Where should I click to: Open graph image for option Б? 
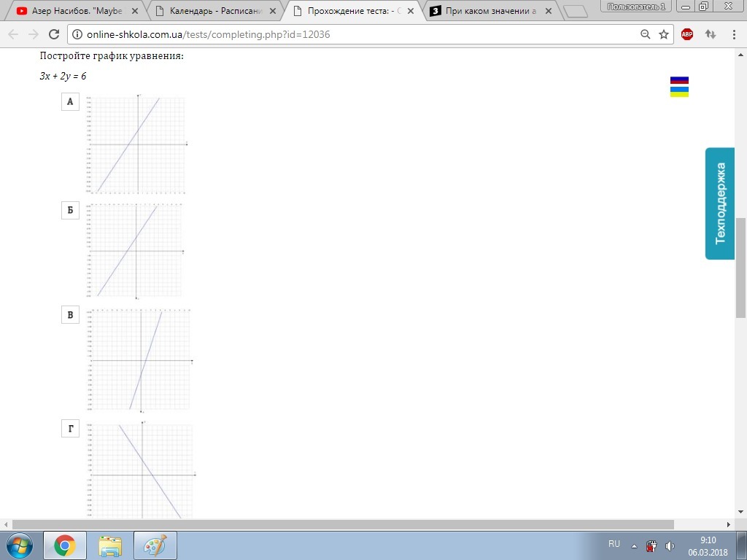[135, 251]
